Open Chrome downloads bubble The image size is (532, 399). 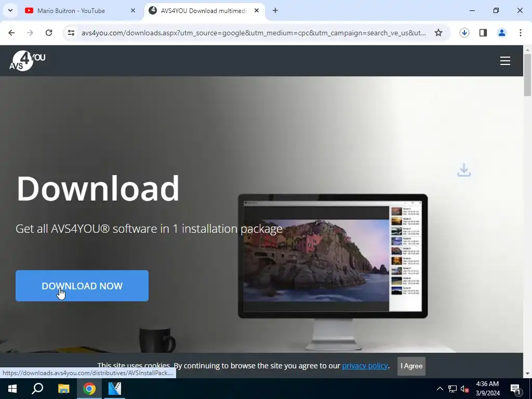[x=464, y=33]
